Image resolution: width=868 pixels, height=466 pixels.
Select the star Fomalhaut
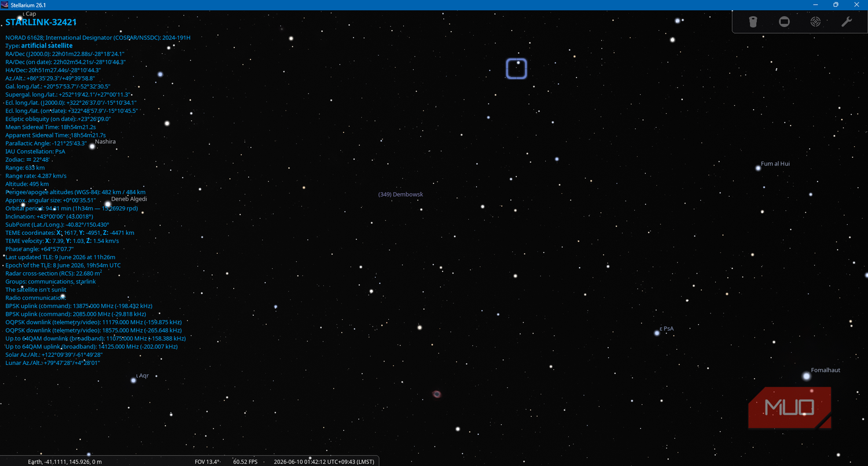click(x=806, y=376)
